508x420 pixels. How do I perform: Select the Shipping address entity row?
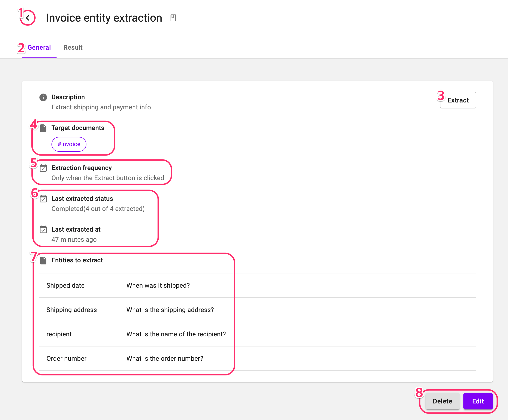point(72,310)
